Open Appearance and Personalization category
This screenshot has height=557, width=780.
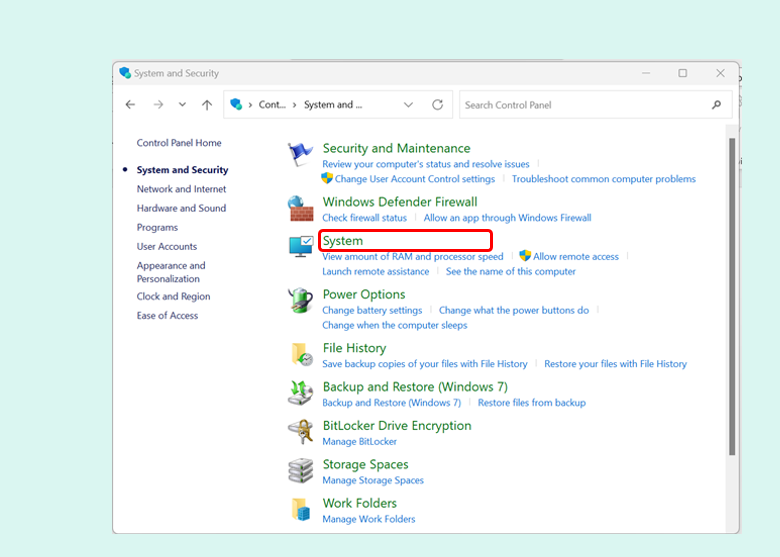(x=171, y=272)
